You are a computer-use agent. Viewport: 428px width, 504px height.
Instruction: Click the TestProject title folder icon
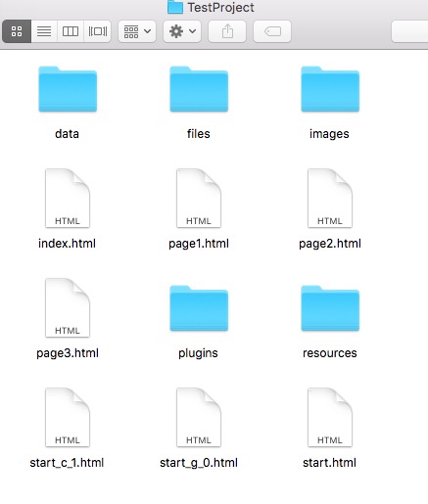(x=175, y=7)
